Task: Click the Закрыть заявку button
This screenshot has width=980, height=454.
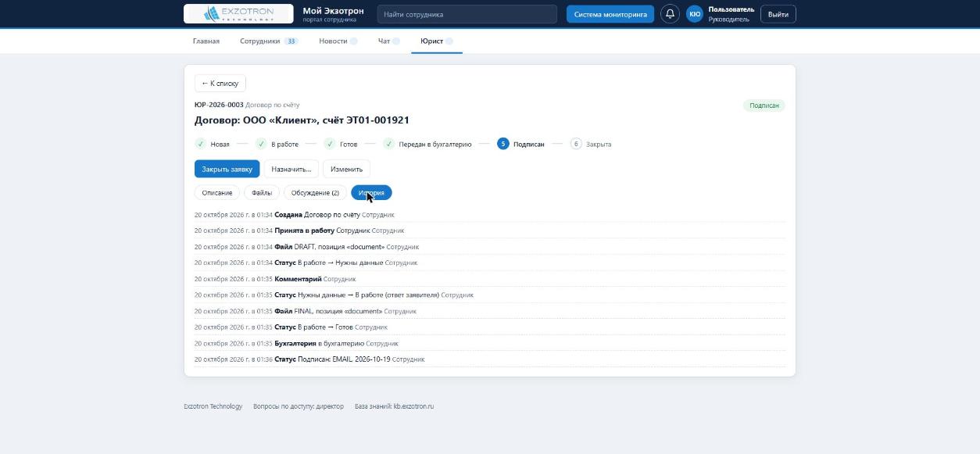Action: pos(227,169)
